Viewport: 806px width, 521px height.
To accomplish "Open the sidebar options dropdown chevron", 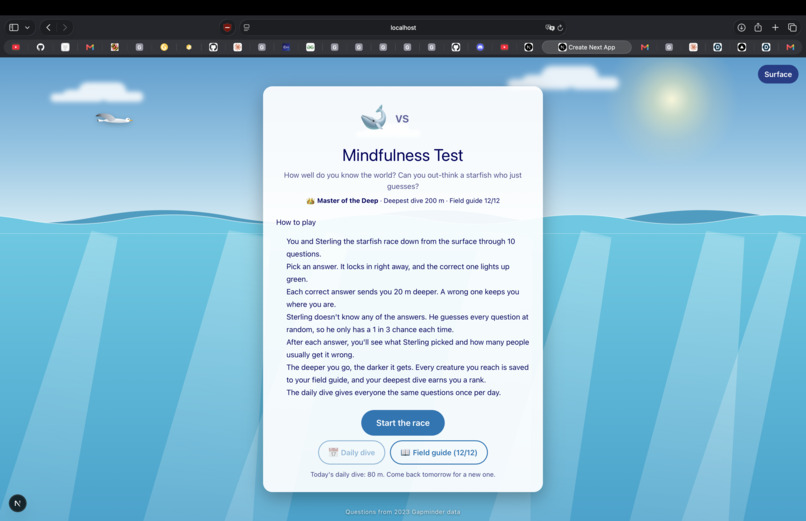I will tap(27, 28).
